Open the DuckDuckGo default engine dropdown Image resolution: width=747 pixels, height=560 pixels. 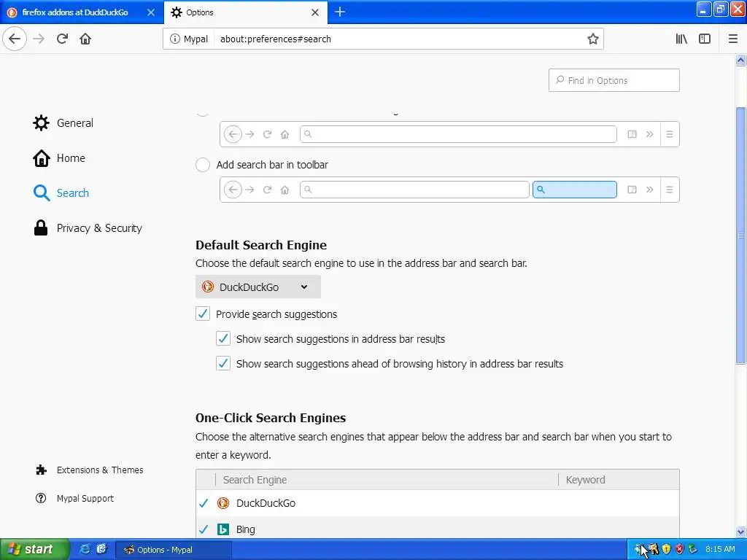pos(258,287)
